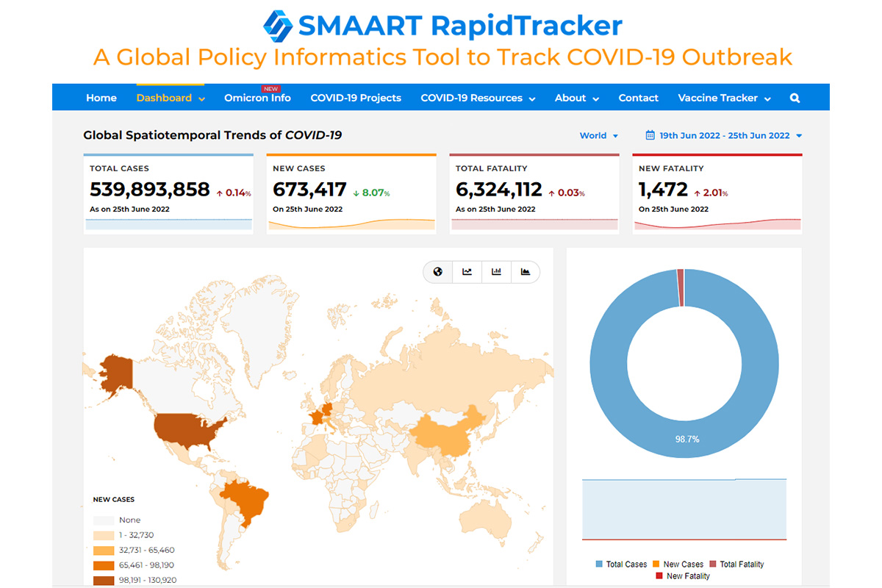Switch to the area chart view

pos(526,272)
